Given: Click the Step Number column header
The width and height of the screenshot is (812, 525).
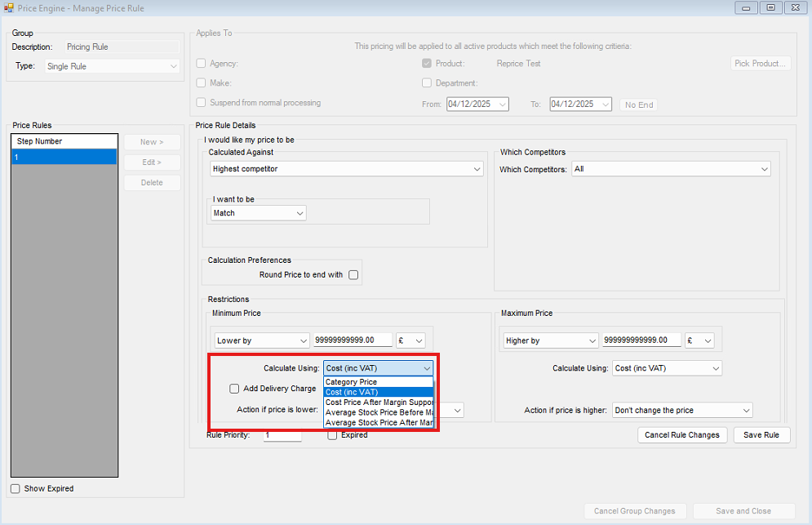Looking at the screenshot, I should click(64, 141).
